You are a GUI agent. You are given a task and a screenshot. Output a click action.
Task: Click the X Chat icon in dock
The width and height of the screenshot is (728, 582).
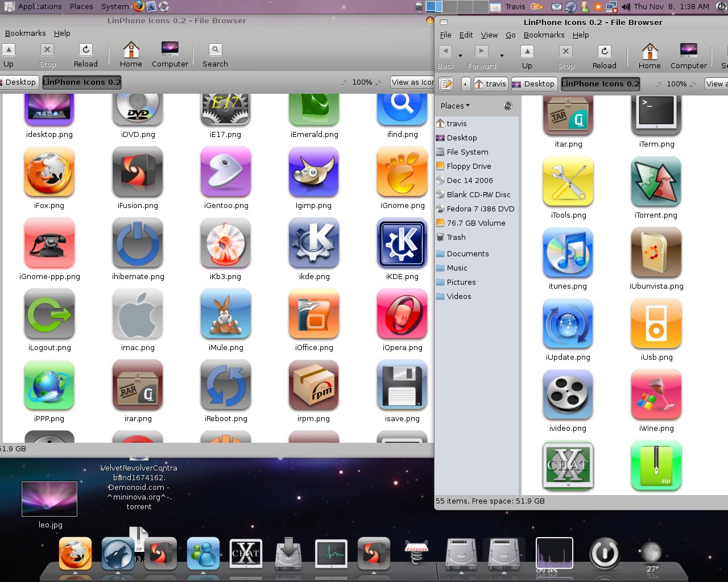[246, 554]
